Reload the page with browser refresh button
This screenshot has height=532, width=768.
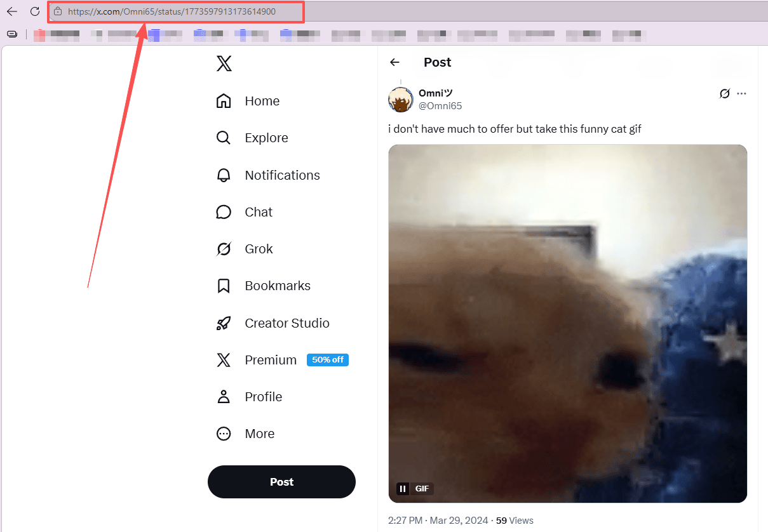click(x=35, y=11)
